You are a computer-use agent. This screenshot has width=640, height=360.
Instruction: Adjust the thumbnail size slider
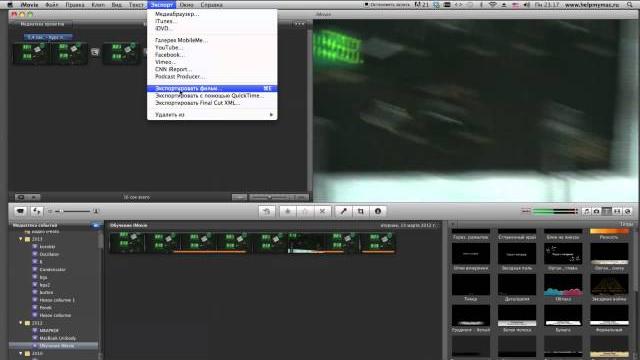pyautogui.click(x=73, y=211)
